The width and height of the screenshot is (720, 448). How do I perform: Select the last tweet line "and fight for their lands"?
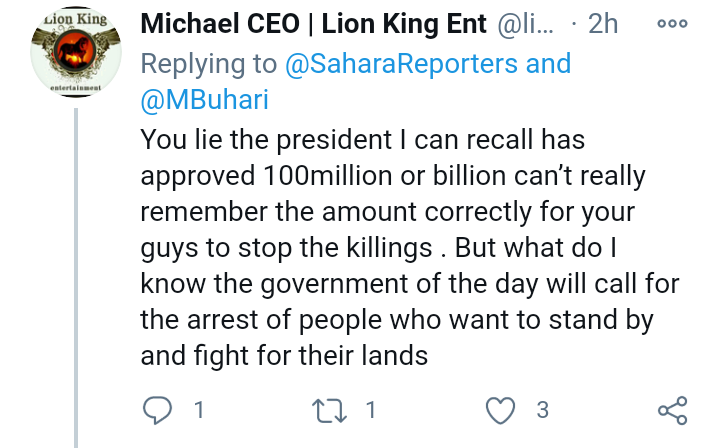[x=284, y=356]
